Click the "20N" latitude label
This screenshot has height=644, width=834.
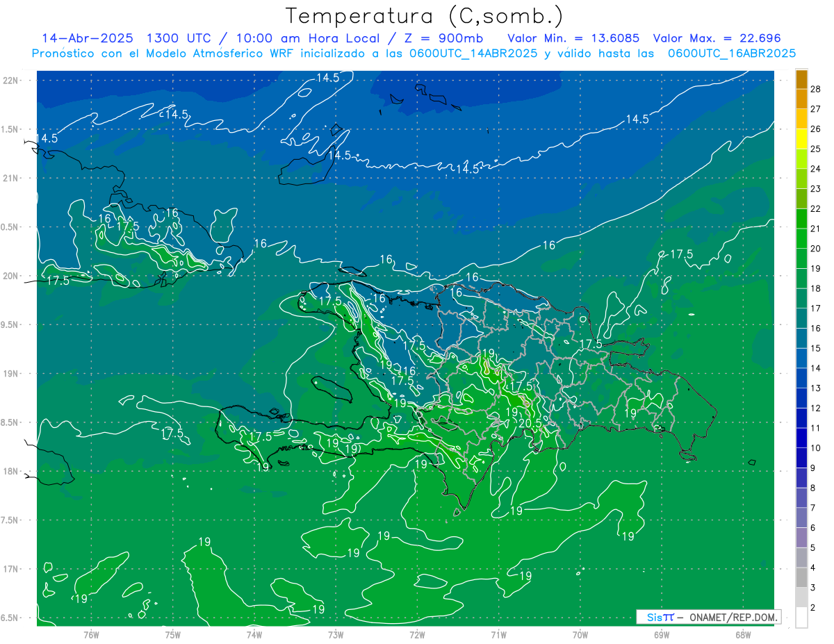(x=10, y=276)
